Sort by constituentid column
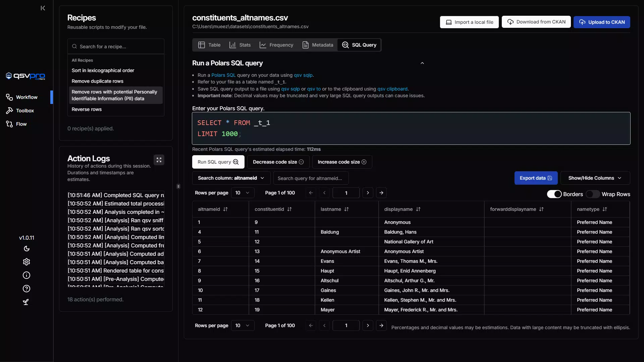 tap(289, 209)
